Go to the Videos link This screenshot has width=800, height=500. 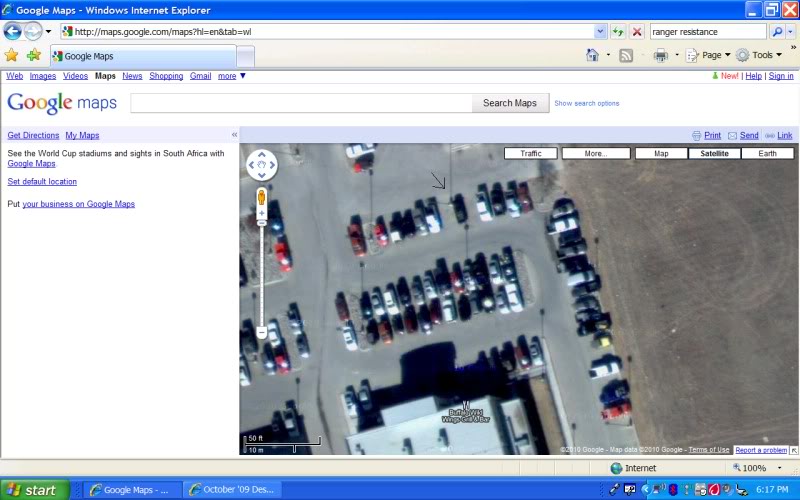click(76, 76)
